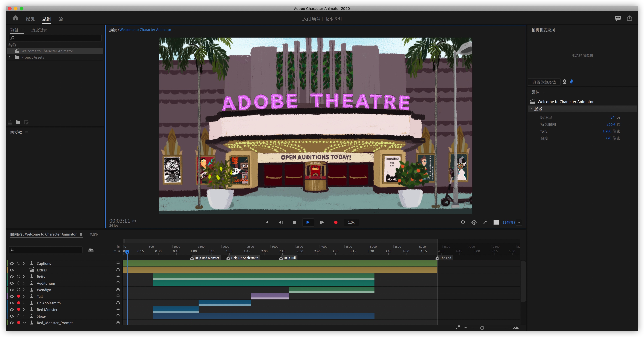Hide the Auditorium track
The width and height of the screenshot is (644, 337).
(x=12, y=283)
